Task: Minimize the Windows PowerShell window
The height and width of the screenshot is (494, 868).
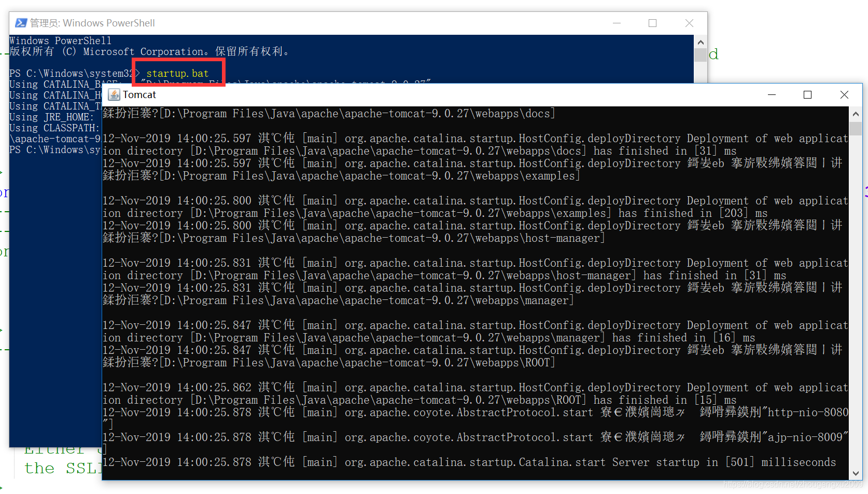Action: click(x=617, y=23)
